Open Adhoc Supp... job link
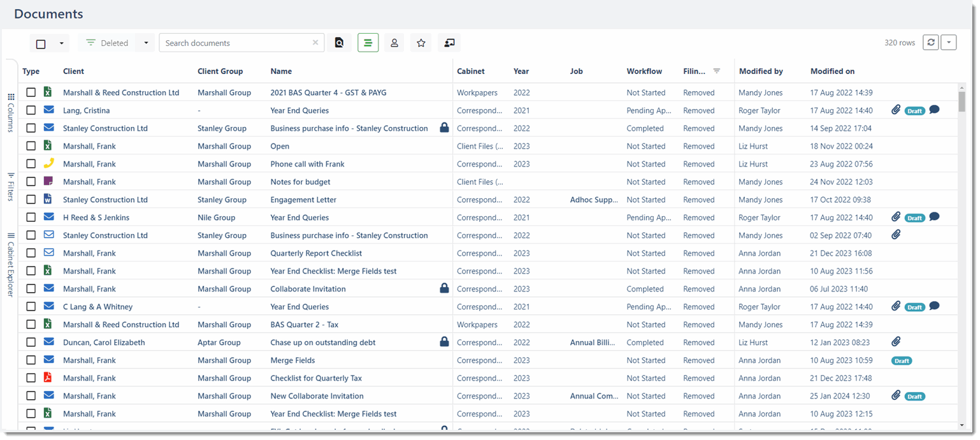 (594, 200)
